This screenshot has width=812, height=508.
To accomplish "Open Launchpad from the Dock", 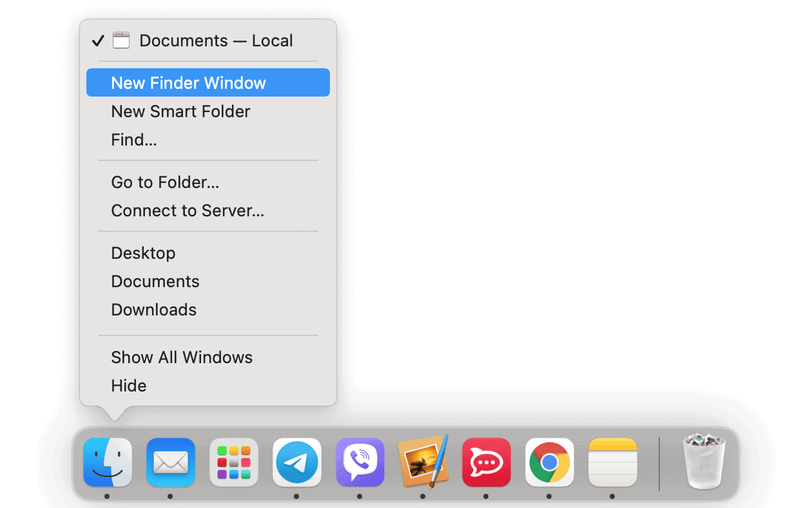I will 234,462.
